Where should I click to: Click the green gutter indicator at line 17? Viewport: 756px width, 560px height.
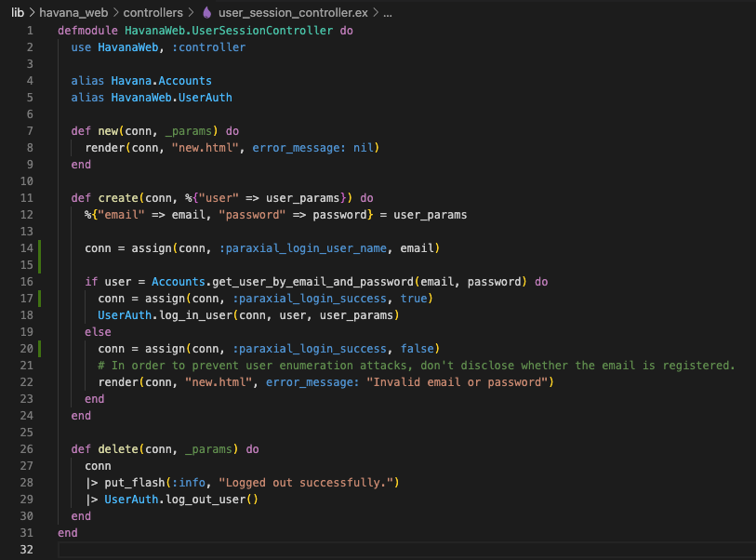click(x=39, y=298)
